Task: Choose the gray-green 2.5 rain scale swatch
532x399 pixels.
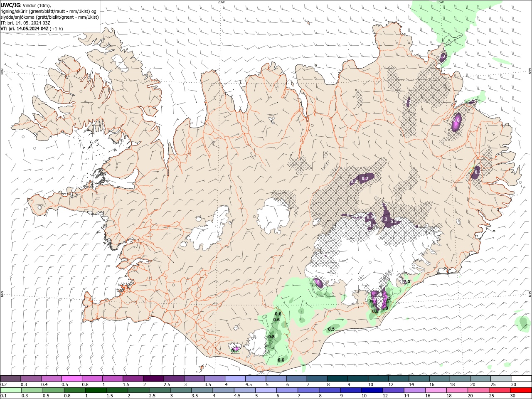Action: 159,390
